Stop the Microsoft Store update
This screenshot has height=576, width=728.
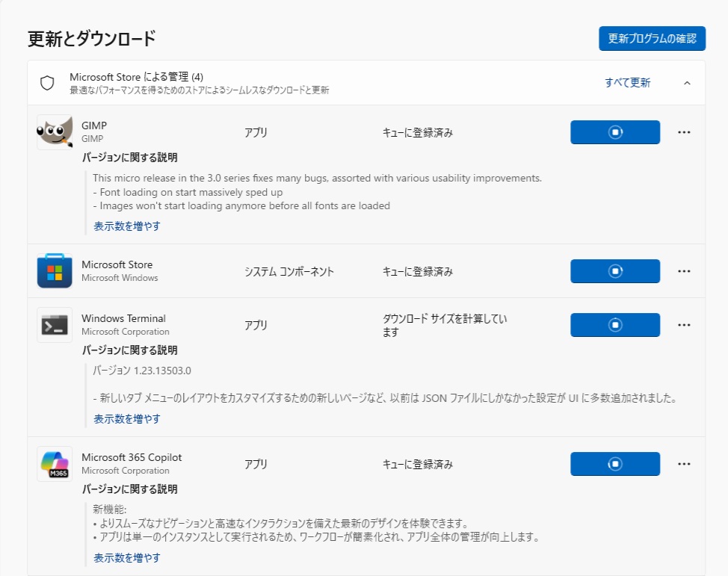point(615,271)
